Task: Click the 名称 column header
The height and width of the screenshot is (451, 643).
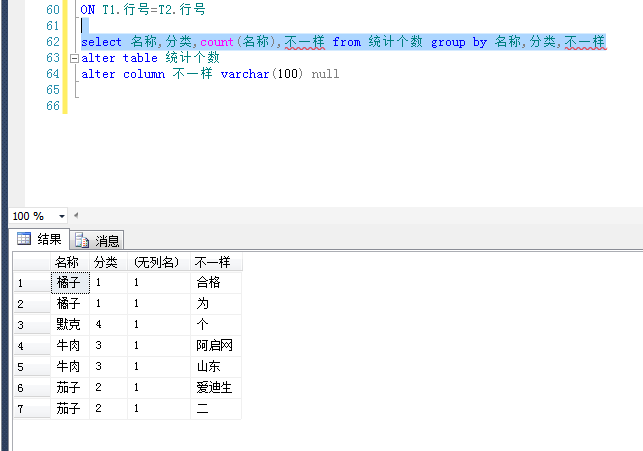Action: 70,262
